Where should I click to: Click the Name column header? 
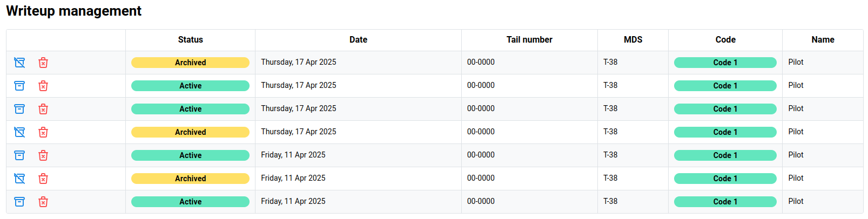click(823, 40)
